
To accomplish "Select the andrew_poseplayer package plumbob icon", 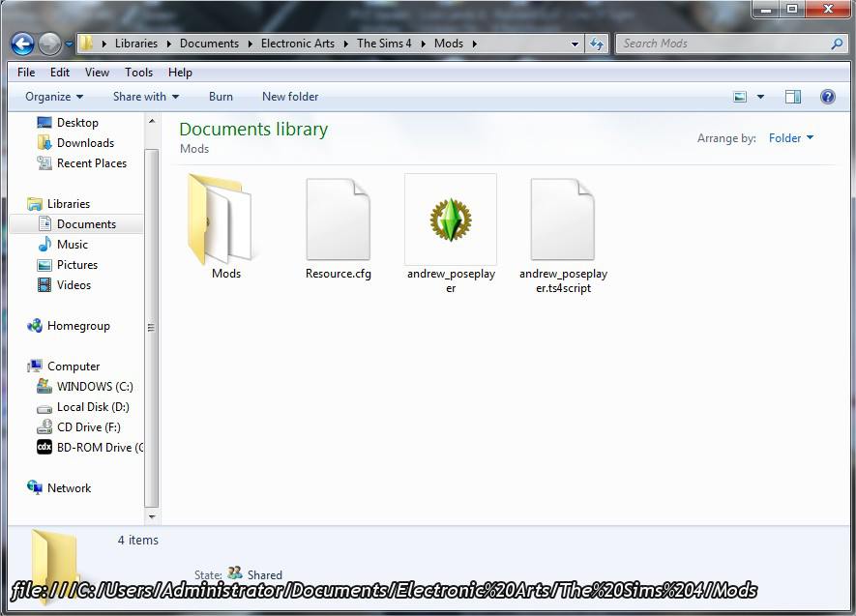I will pyautogui.click(x=451, y=220).
